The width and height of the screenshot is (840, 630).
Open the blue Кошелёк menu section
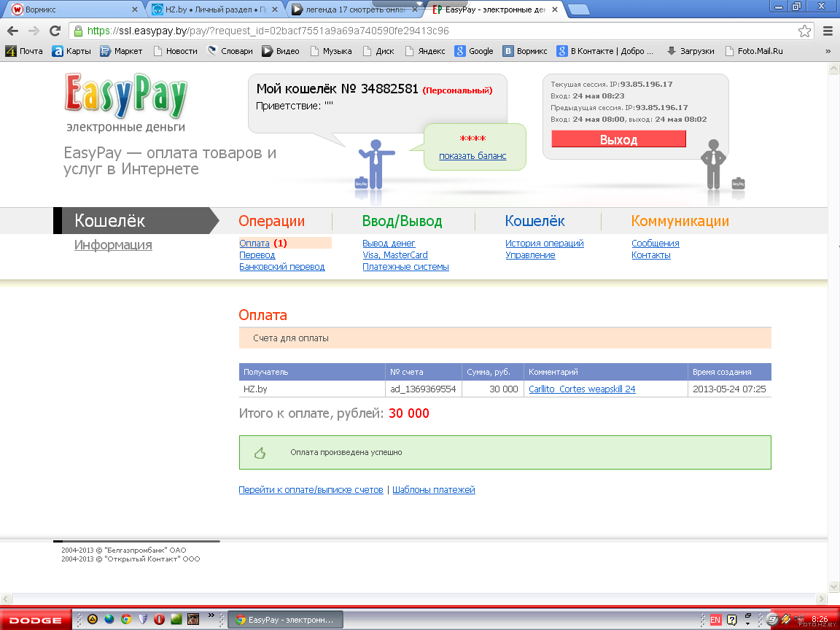534,221
